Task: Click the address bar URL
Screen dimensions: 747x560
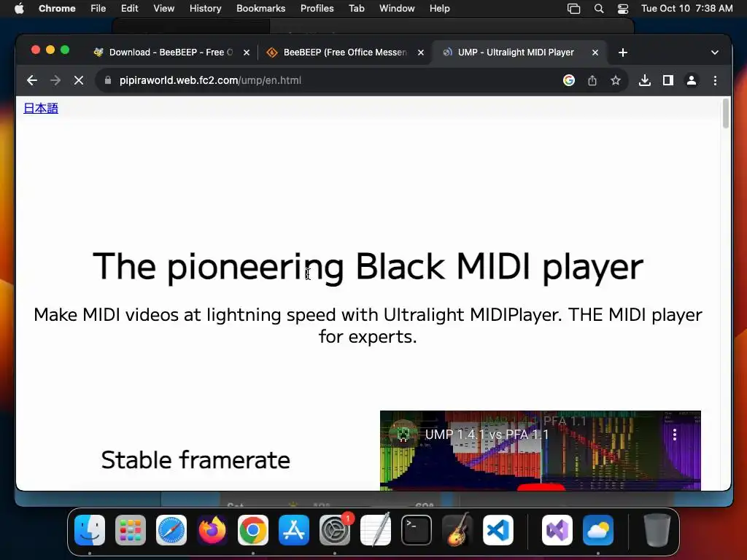Action: click(210, 80)
